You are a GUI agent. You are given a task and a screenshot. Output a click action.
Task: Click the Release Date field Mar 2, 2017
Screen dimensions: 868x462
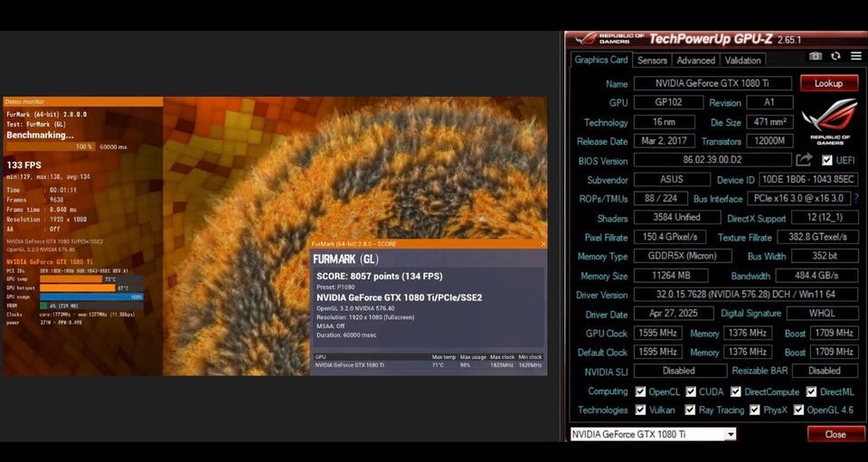tap(665, 141)
